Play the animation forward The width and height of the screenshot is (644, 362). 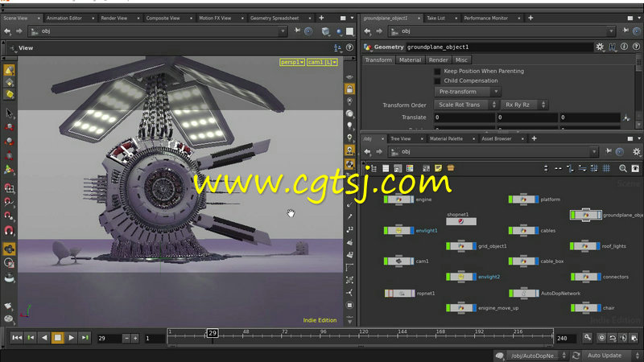(71, 338)
